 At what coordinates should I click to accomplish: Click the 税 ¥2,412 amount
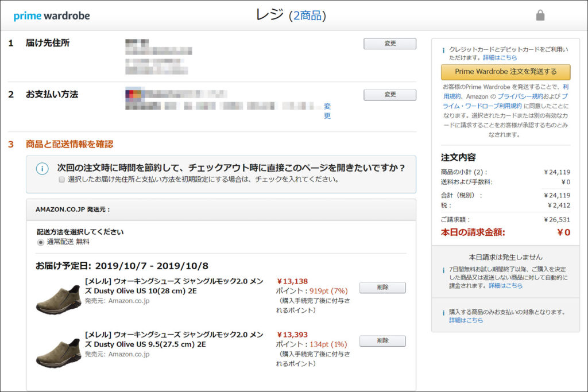tap(559, 205)
